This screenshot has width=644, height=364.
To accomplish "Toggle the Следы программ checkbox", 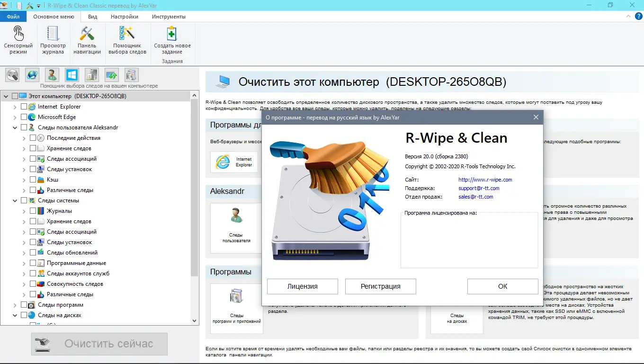I will point(24,305).
